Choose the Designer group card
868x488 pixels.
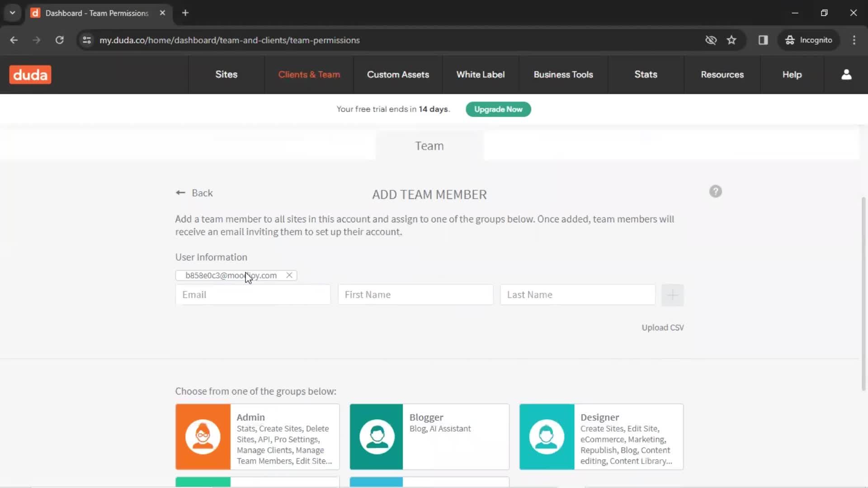[x=601, y=436]
